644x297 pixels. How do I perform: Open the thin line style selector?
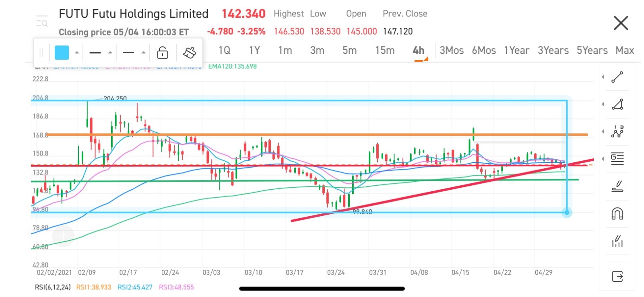[128, 53]
